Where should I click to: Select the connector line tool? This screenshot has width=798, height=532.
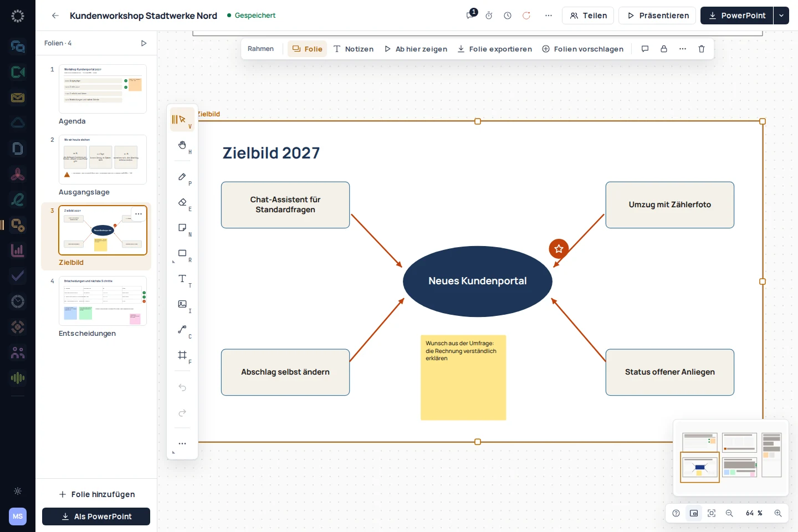coord(182,330)
